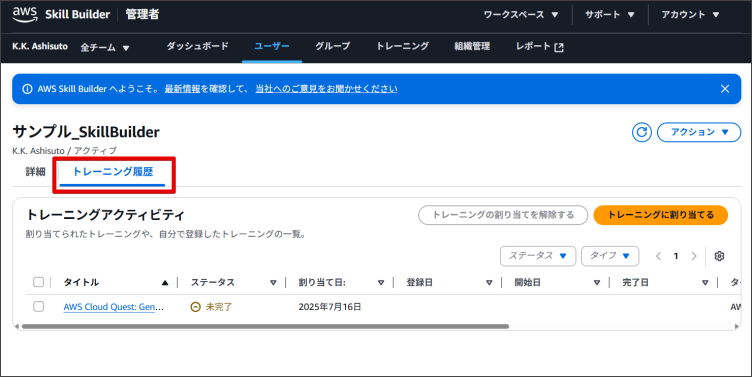Open the アクション dropdown button

pyautogui.click(x=699, y=132)
